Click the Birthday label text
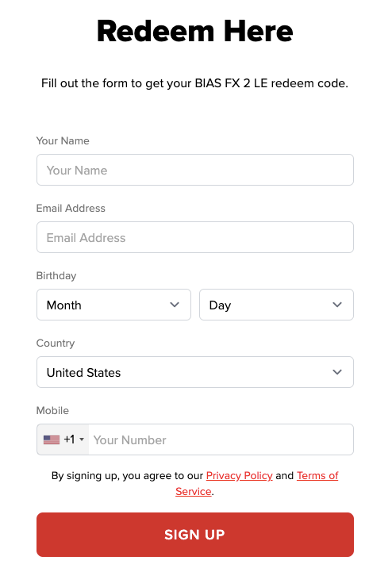 (56, 276)
